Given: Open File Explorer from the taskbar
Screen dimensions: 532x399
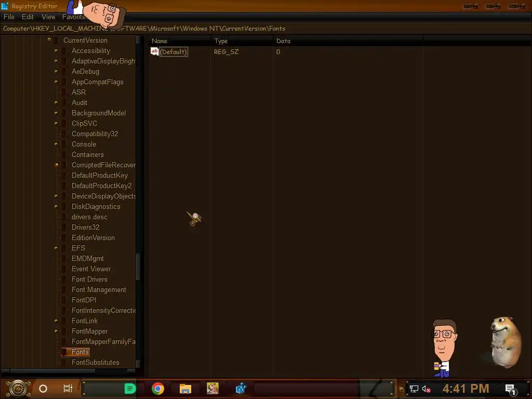Looking at the screenshot, I should click(185, 389).
